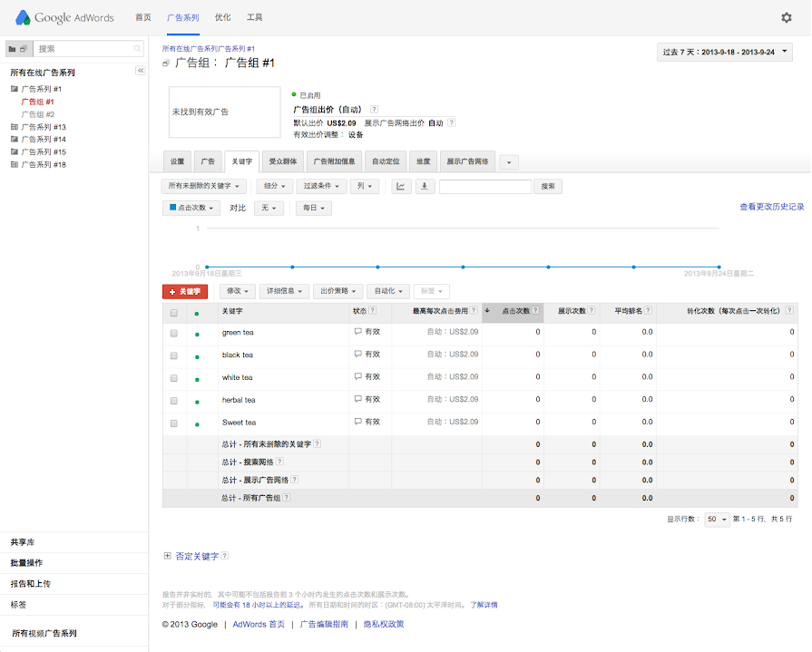Screen dimensions: 812x652
Task: Open the 查看更改历史记录 link
Action: (x=771, y=207)
